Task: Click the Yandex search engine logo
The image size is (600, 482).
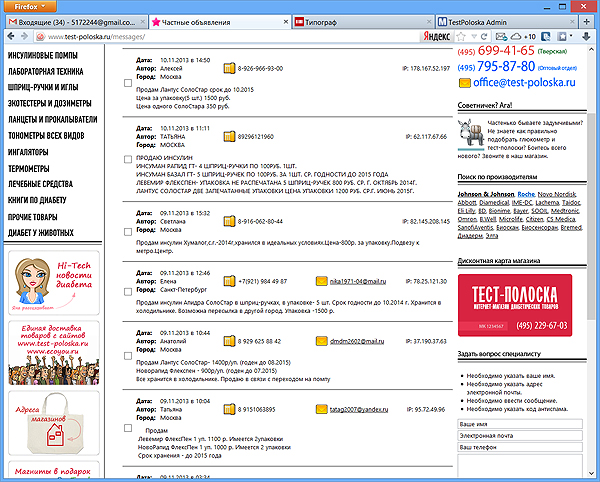Action: [437, 37]
